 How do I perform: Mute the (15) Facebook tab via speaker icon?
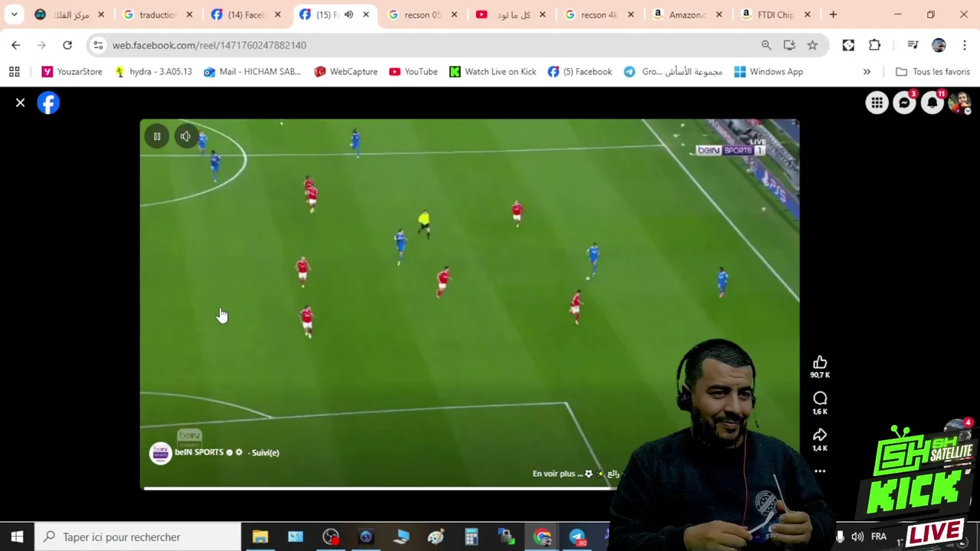[349, 15]
